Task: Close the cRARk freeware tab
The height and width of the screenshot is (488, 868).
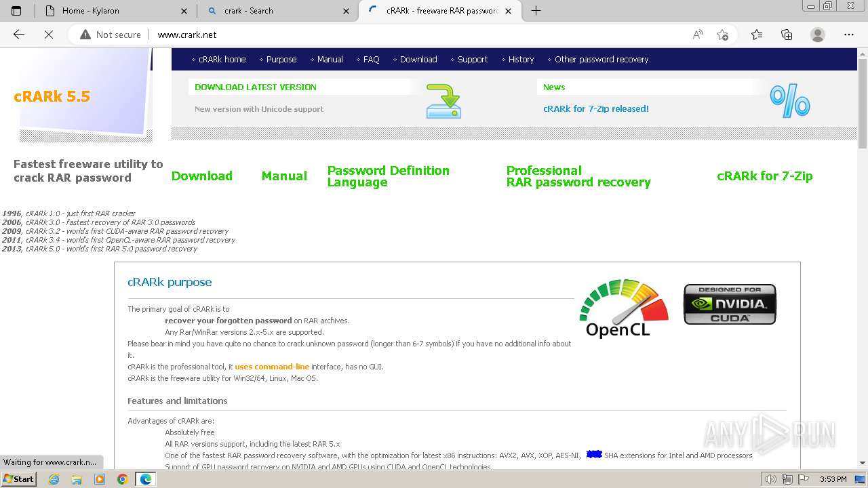Action: (x=509, y=11)
